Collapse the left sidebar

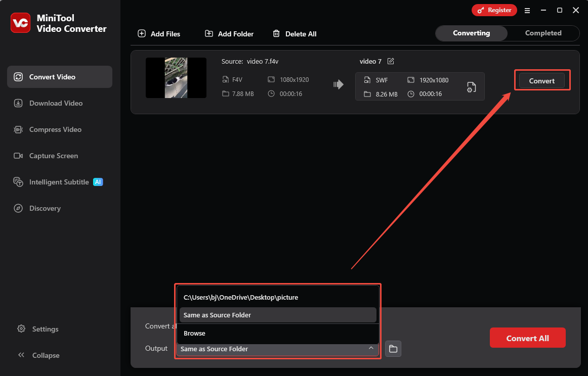click(21, 355)
